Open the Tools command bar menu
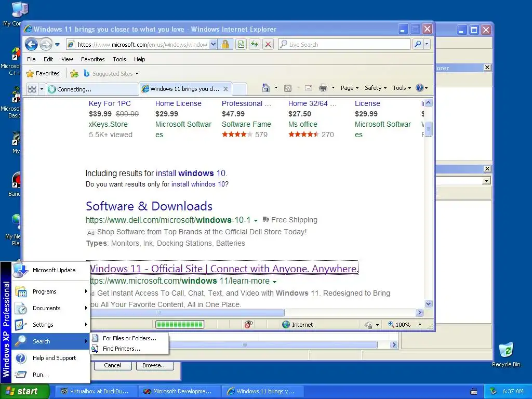The image size is (532, 399). point(402,88)
